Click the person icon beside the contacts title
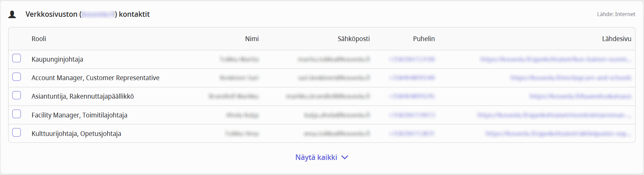 tap(12, 14)
